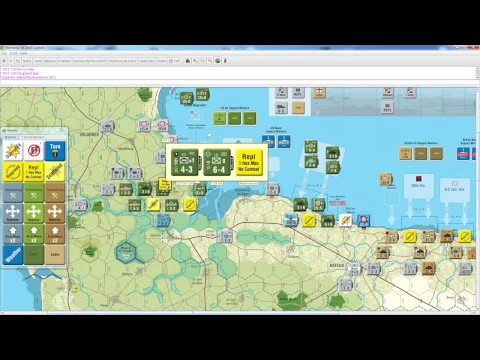Click the 4-3 unit in stack popup
This screenshot has height=360, width=480.
[x=185, y=162]
